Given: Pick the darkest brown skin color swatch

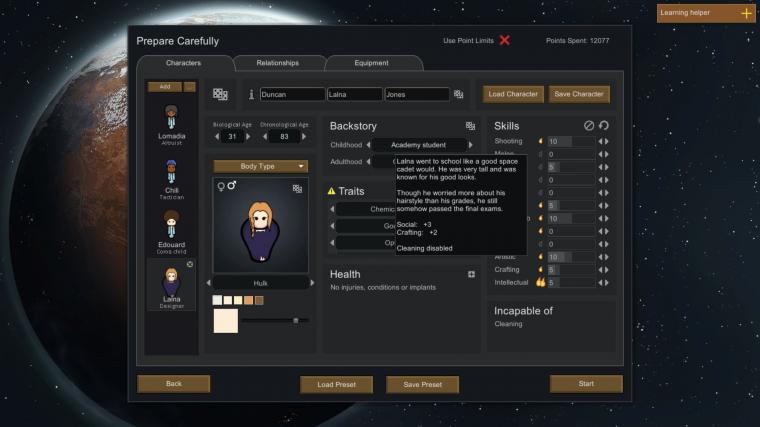Looking at the screenshot, I should [259, 300].
